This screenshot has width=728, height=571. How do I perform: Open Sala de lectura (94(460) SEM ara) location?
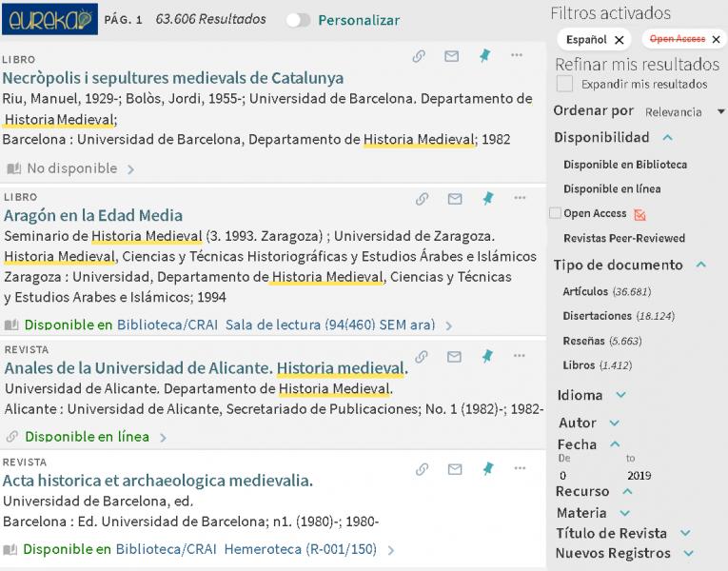coord(330,325)
